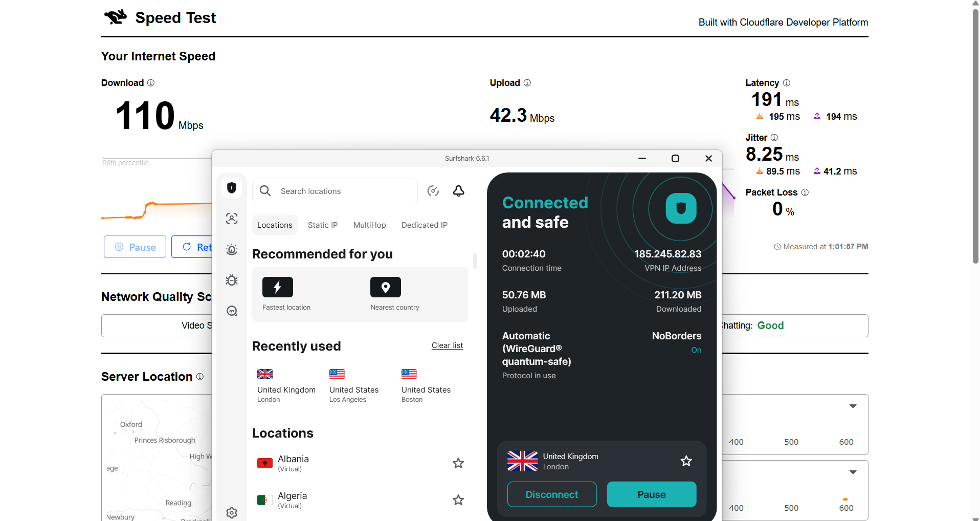980x521 pixels.
Task: Open the lower chart dropdown arrow
Action: pos(853,472)
